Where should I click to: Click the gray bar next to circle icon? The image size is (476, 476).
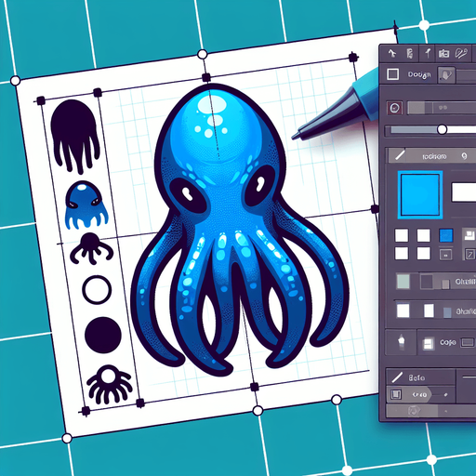[x=442, y=108]
